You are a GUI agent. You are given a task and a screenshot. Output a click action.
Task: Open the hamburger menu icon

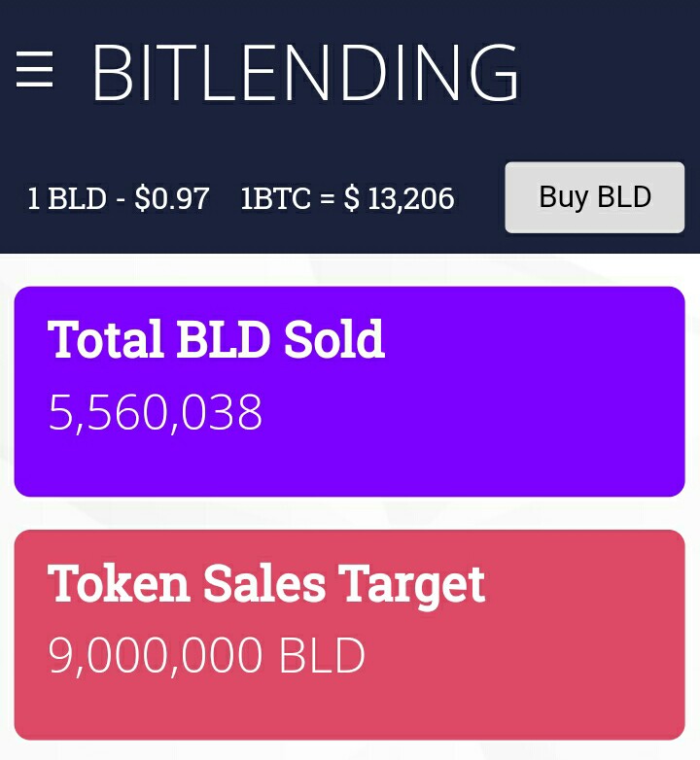tap(34, 69)
